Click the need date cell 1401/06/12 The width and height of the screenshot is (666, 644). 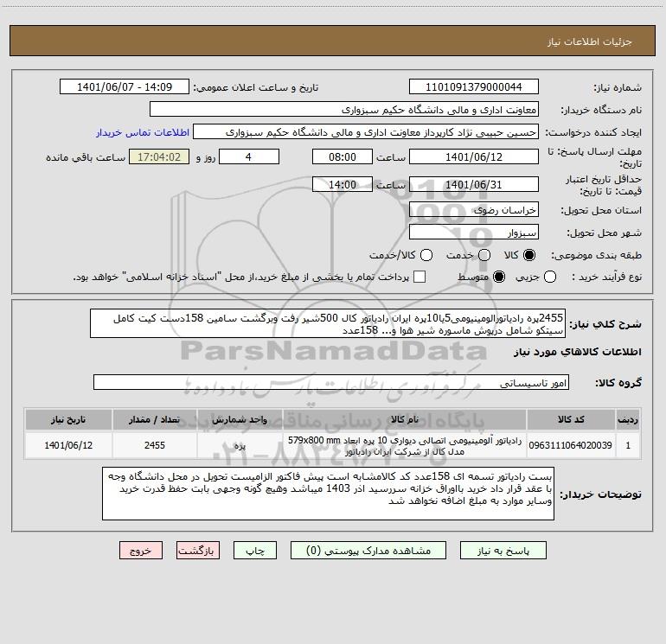coord(68,445)
